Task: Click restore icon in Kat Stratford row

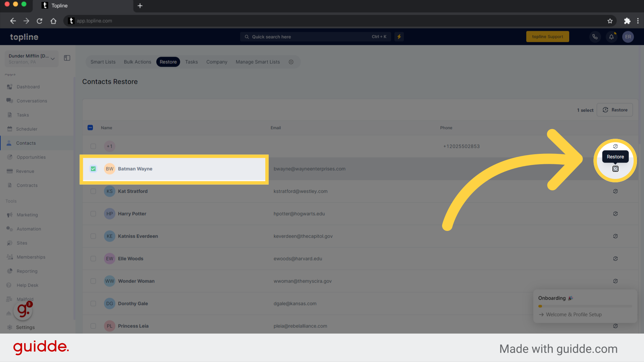Action: click(x=615, y=191)
